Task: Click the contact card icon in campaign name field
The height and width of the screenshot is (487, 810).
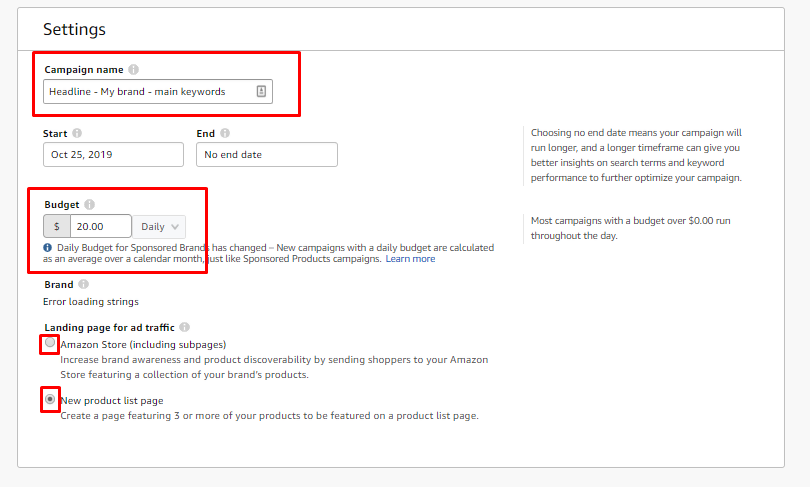Action: point(261,91)
